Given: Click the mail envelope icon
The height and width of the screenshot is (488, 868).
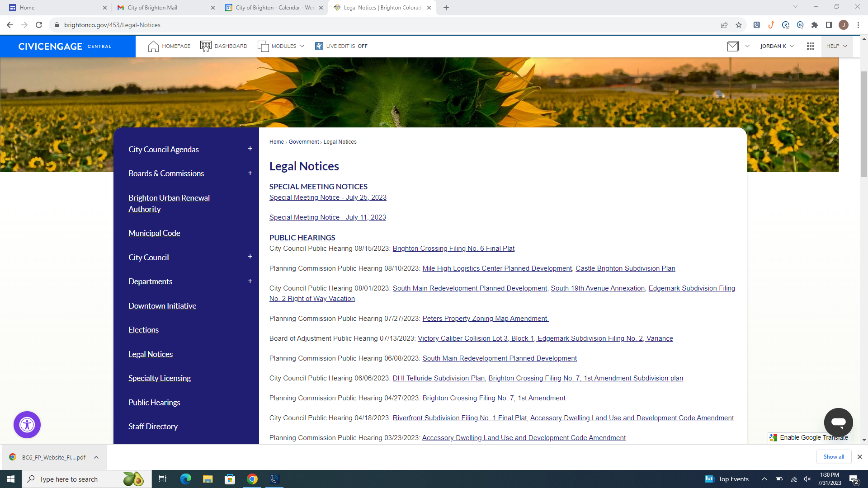Looking at the screenshot, I should 733,46.
